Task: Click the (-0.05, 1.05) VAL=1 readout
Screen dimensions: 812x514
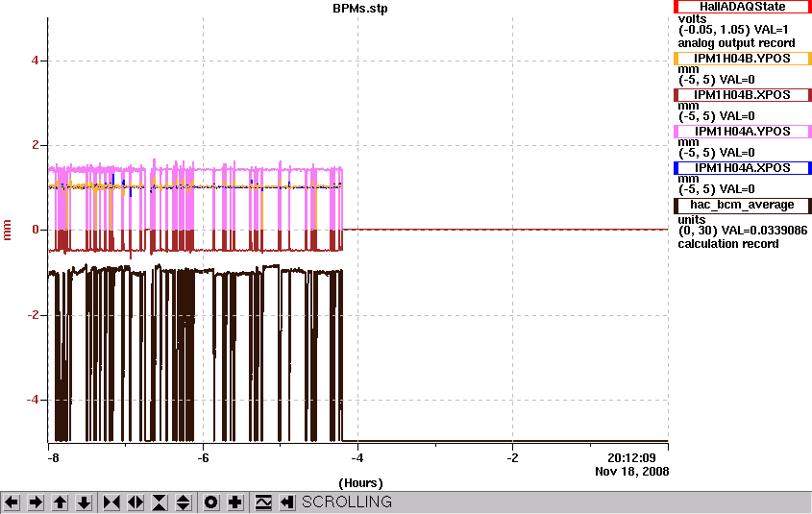Action: tap(733, 30)
